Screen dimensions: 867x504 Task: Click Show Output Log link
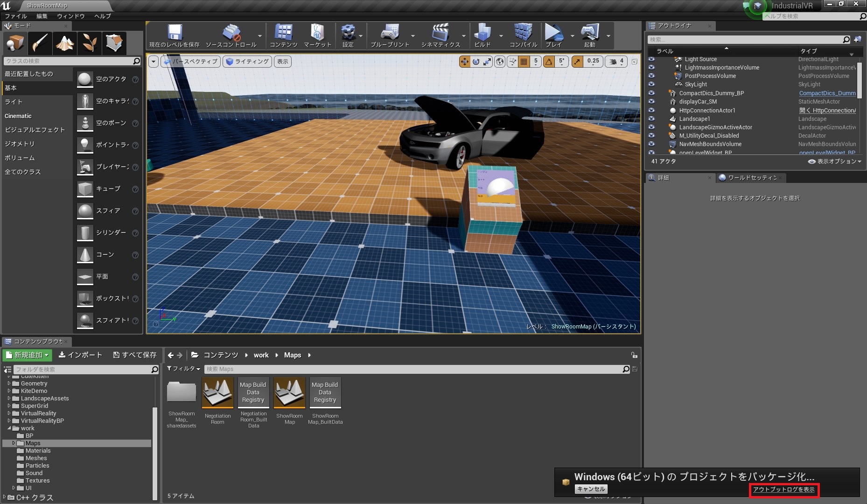(x=784, y=490)
